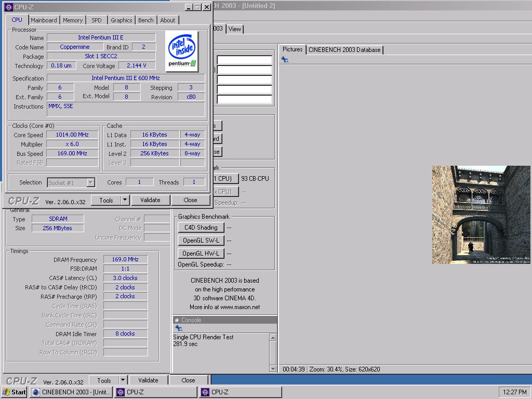Start the OpenGL HW-L benchmark
The width and height of the screenshot is (532, 399).
click(201, 253)
